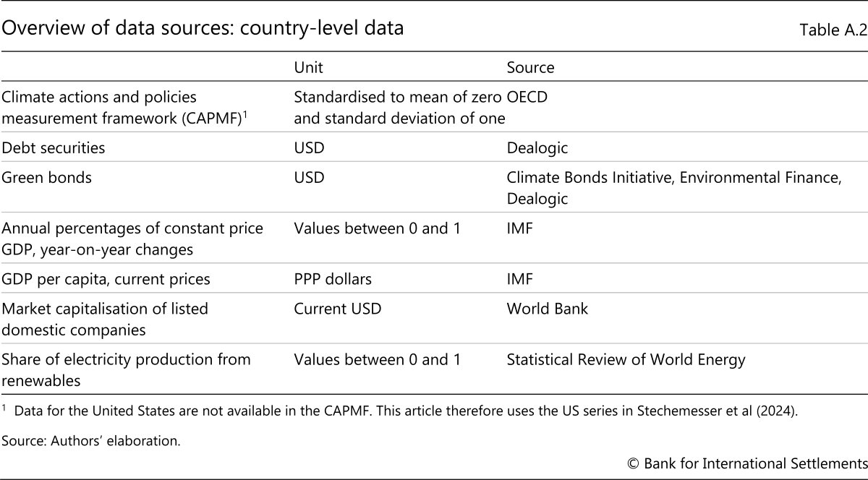This screenshot has width=868, height=480.
Task: Click 'Climate Bonds Initiative, Environmental Finance' source text
Action: coord(673,178)
